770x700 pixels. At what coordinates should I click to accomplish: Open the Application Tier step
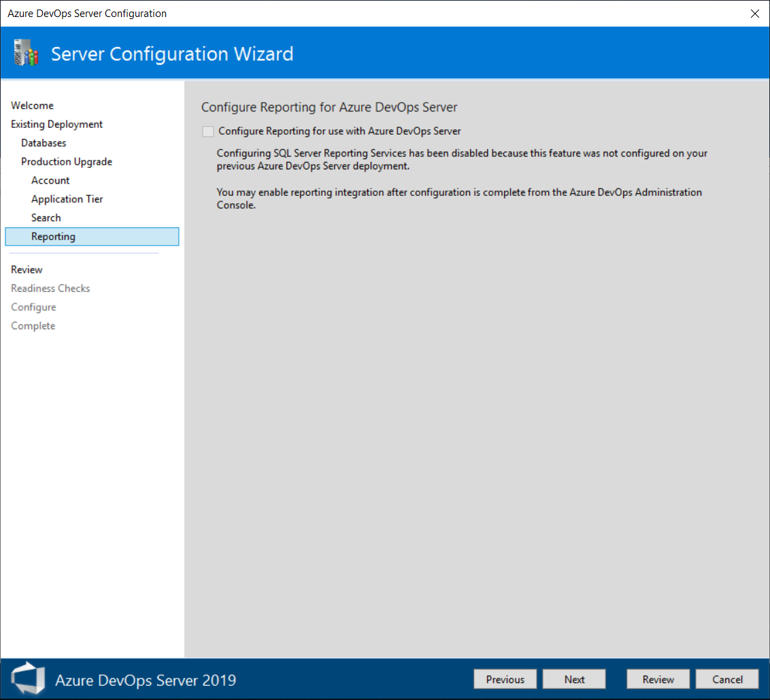click(x=67, y=199)
